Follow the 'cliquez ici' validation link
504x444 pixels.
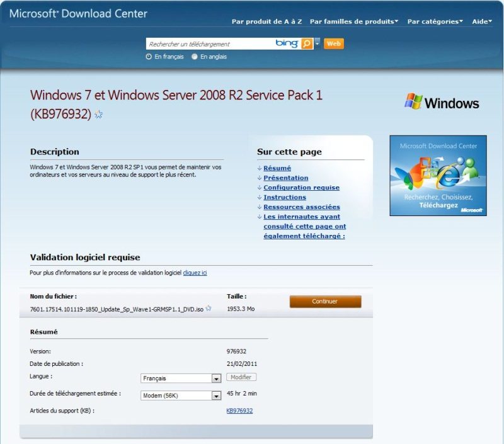pos(195,273)
